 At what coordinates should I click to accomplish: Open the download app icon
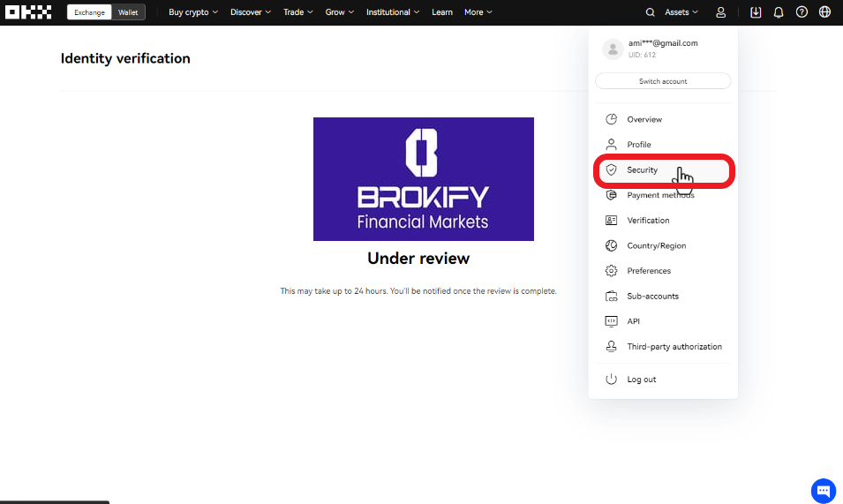pyautogui.click(x=756, y=12)
